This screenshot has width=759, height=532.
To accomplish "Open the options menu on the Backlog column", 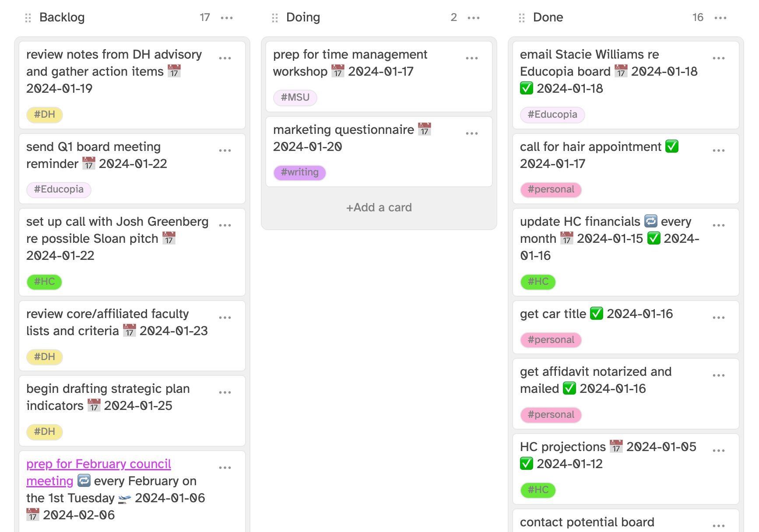I will pyautogui.click(x=226, y=17).
